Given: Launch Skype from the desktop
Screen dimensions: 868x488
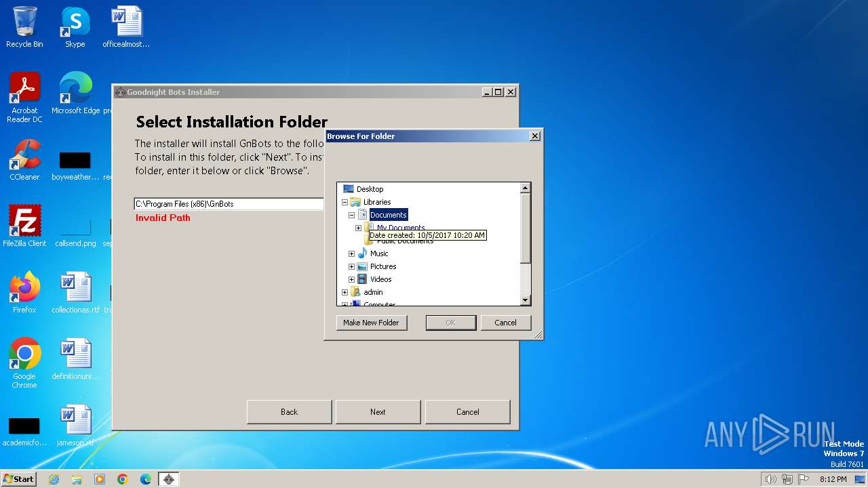Looking at the screenshot, I should click(75, 27).
